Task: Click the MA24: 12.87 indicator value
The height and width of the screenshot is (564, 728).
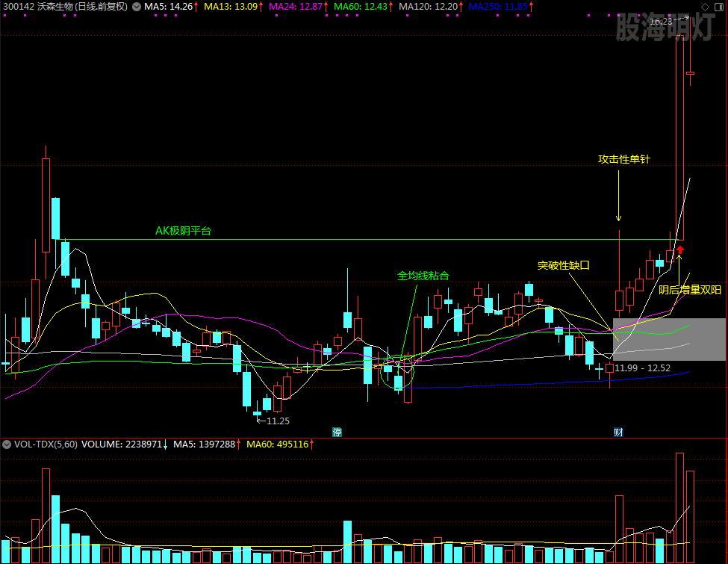Action: 296,7
